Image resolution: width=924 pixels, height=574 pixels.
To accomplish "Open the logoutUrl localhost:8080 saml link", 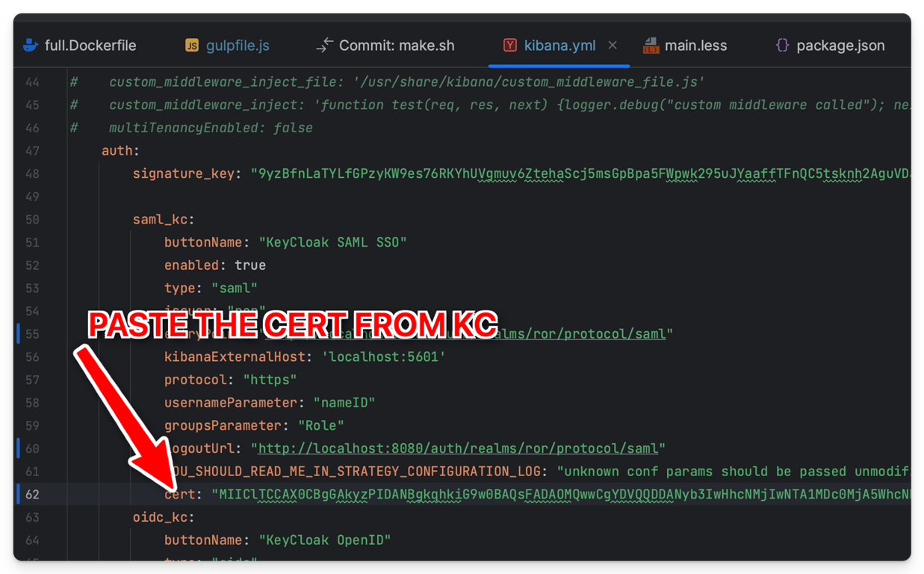I will tap(457, 448).
